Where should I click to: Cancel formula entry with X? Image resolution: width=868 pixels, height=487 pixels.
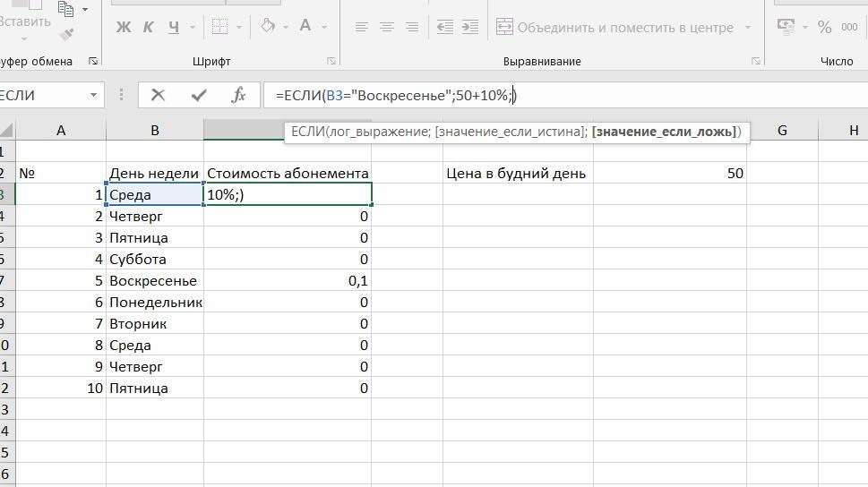point(158,95)
